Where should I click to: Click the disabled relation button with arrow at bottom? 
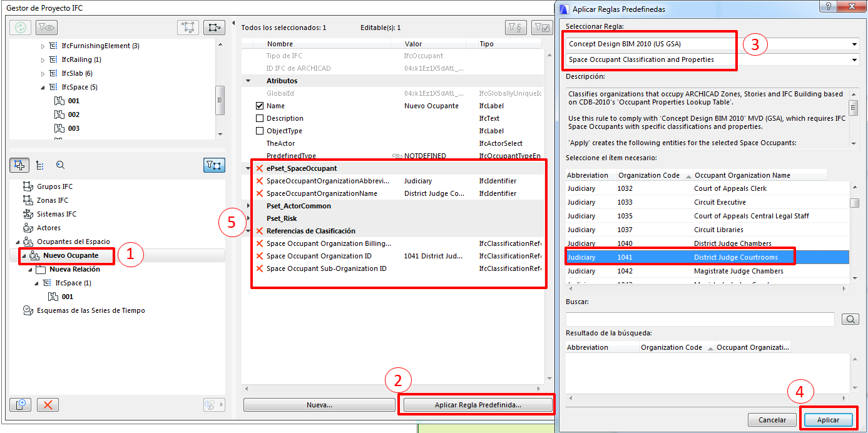point(214,405)
